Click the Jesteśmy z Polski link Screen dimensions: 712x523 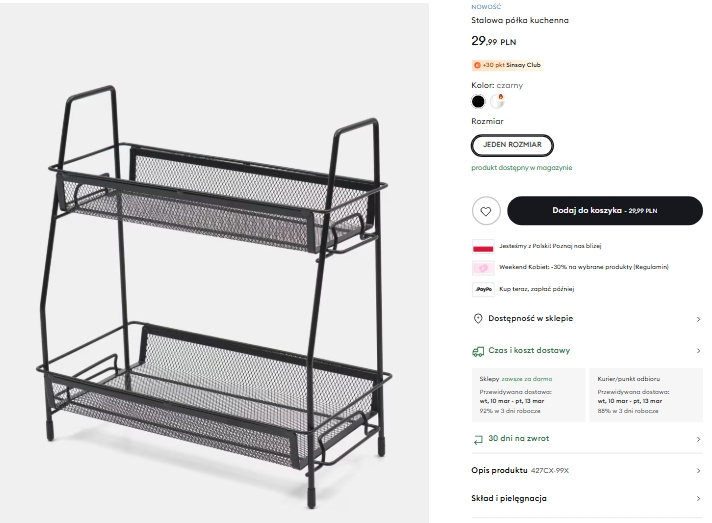click(x=550, y=246)
